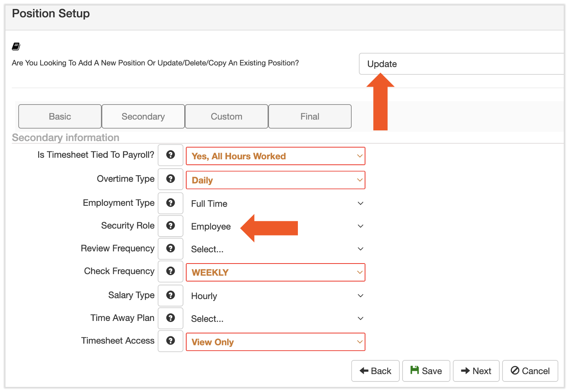
Task: Open help for Timesheet Access
Action: 171,341
